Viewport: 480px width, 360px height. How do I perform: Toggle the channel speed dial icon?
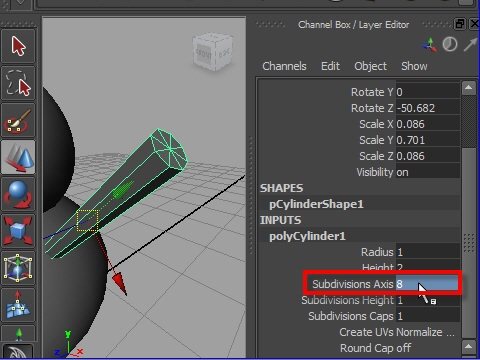[450, 44]
